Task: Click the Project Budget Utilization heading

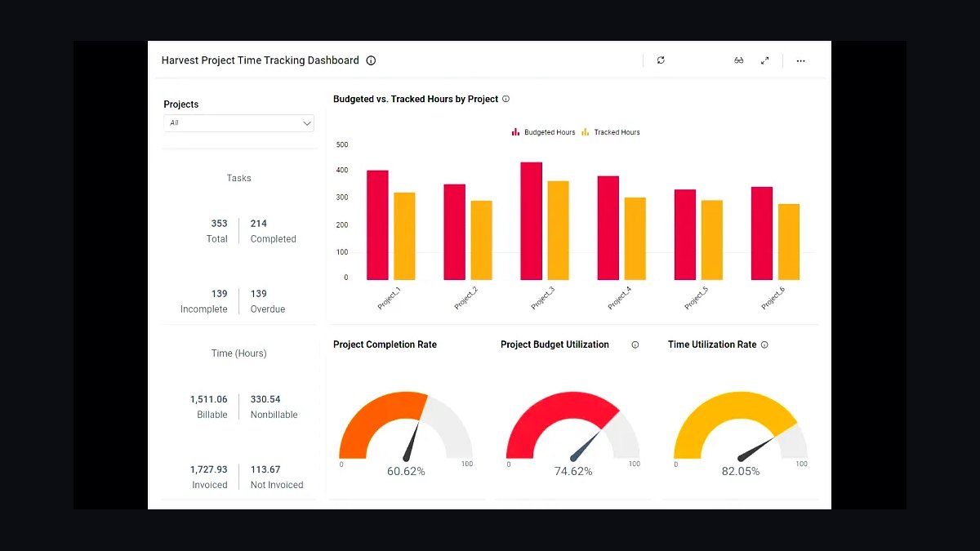Action: 555,344
